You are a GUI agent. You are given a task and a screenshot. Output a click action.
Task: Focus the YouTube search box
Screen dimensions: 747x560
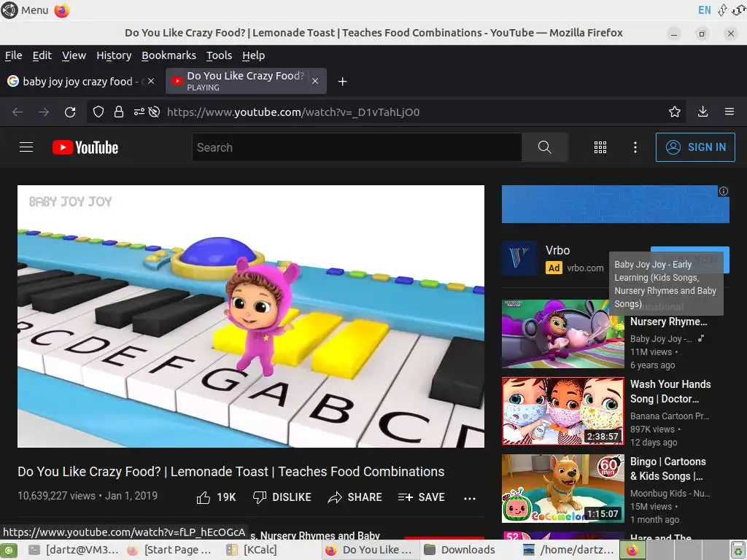357,147
